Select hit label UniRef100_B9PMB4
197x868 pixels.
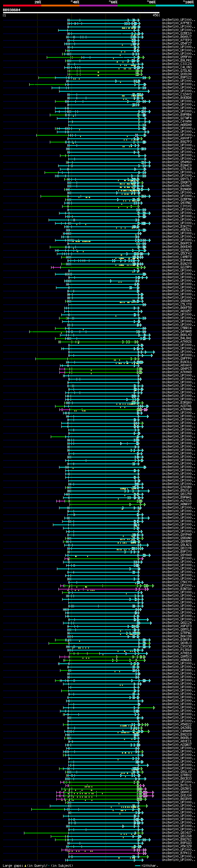(x=177, y=115)
